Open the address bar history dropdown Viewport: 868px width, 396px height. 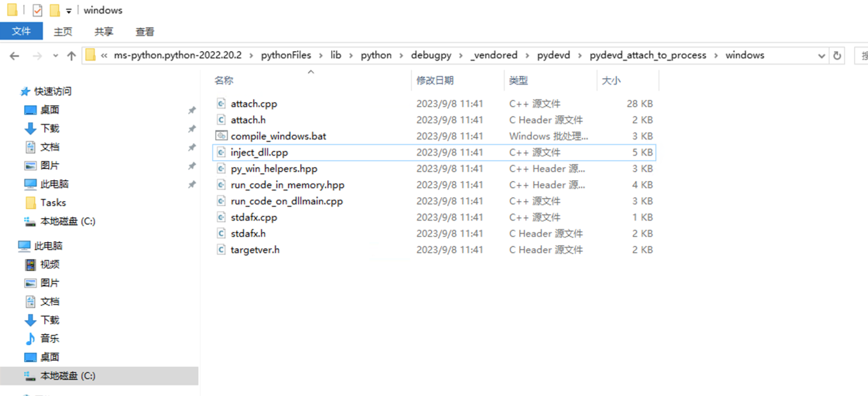[x=821, y=56]
